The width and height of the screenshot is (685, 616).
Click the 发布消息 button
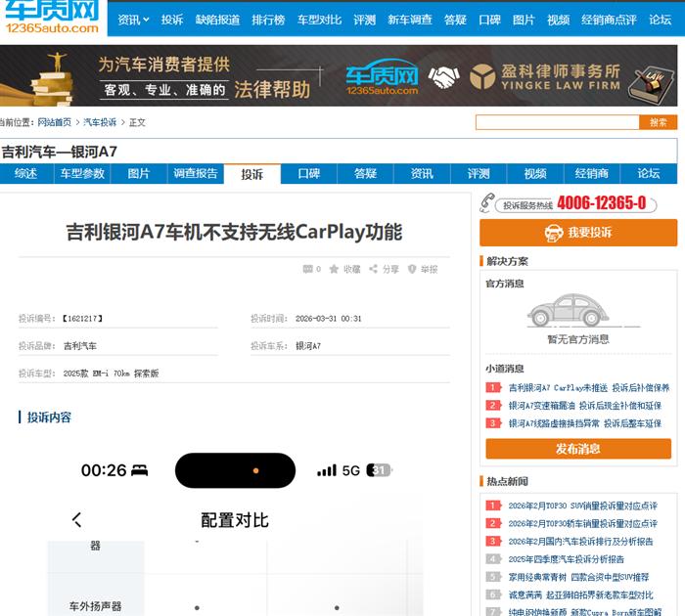577,449
